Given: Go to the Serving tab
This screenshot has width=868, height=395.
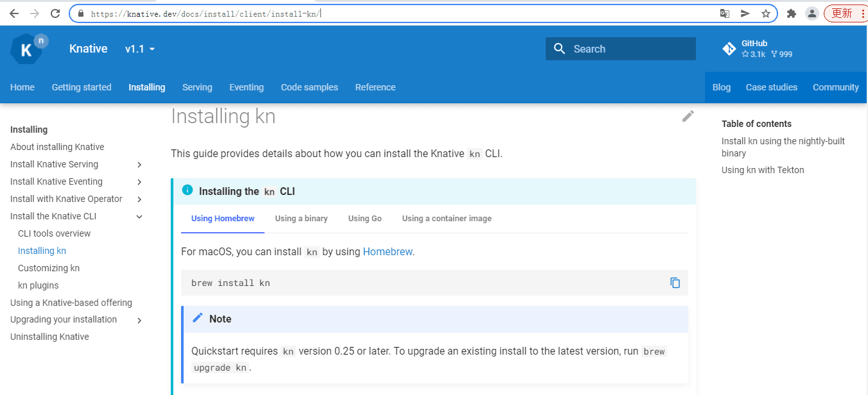Looking at the screenshot, I should [197, 87].
